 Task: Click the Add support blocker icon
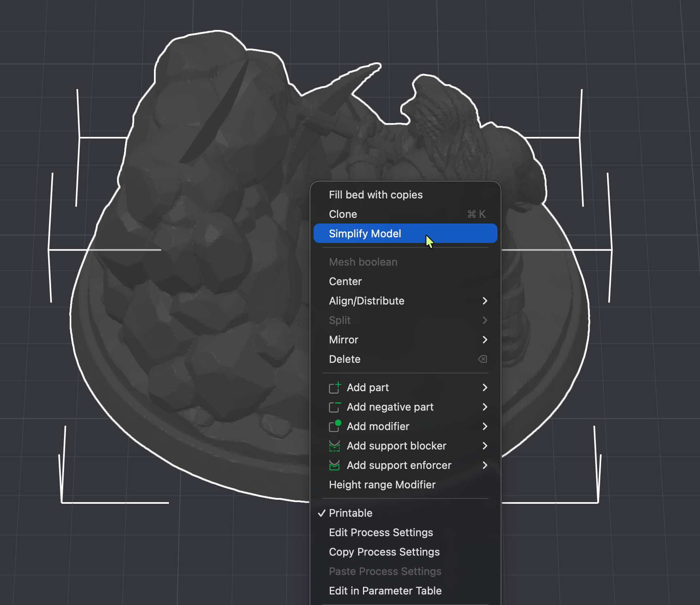(335, 446)
